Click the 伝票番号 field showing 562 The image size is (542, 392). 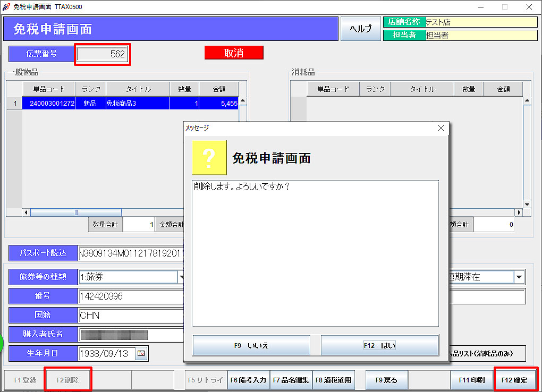[103, 54]
